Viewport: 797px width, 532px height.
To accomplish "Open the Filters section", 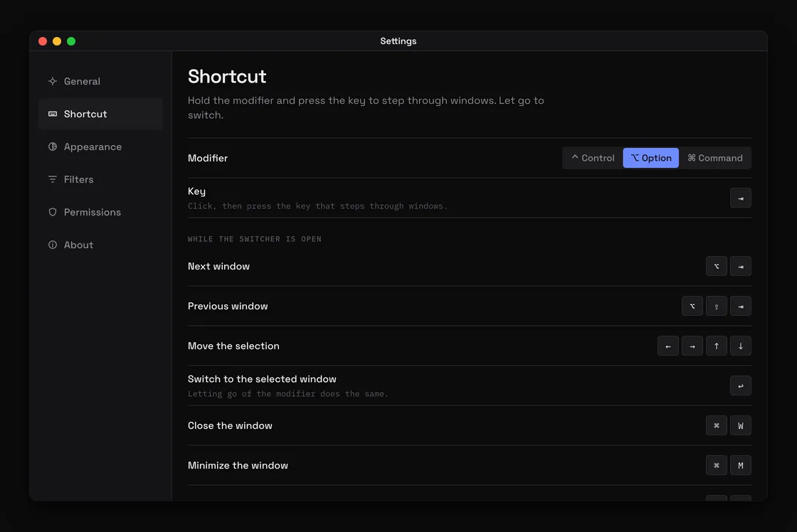I will 100,179.
